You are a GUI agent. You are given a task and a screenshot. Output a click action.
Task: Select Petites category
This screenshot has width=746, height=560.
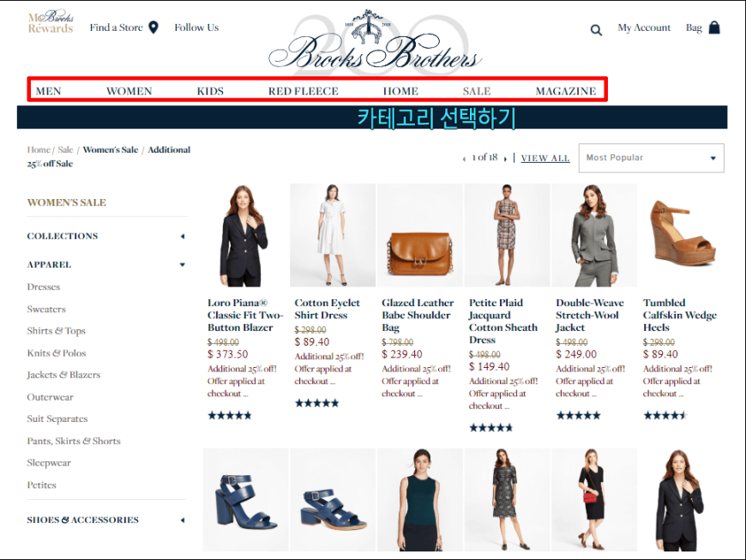(41, 485)
